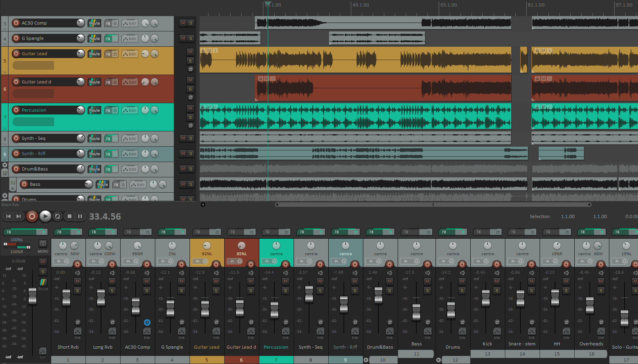Open input dropdown on Guitar Lead mixer strip

tap(200, 261)
